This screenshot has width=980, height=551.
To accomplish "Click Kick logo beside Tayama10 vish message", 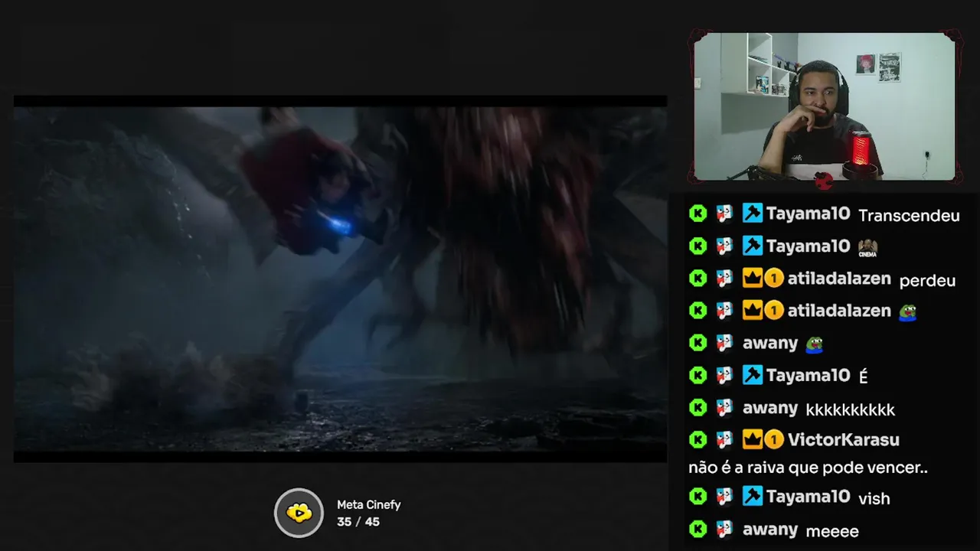I will [x=697, y=496].
